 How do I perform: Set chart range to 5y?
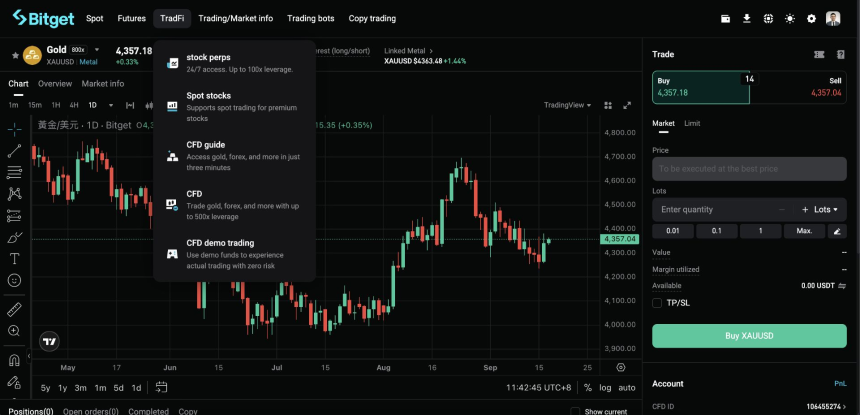[x=46, y=388]
